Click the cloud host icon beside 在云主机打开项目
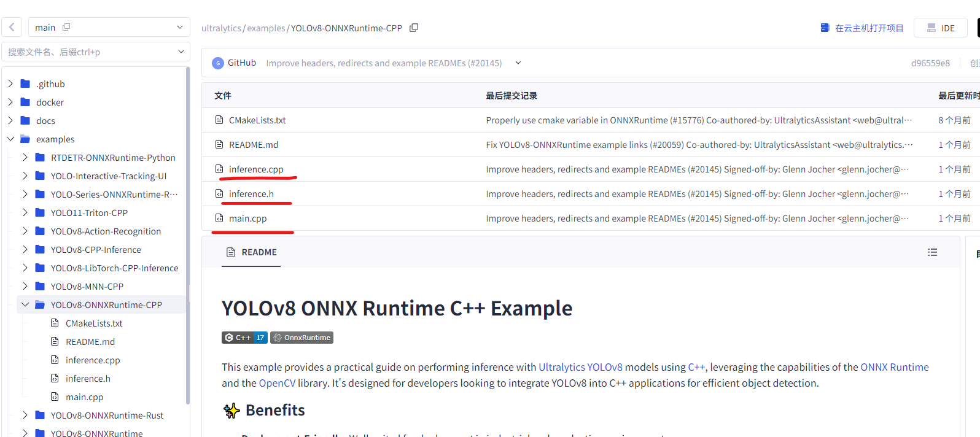 click(x=825, y=28)
